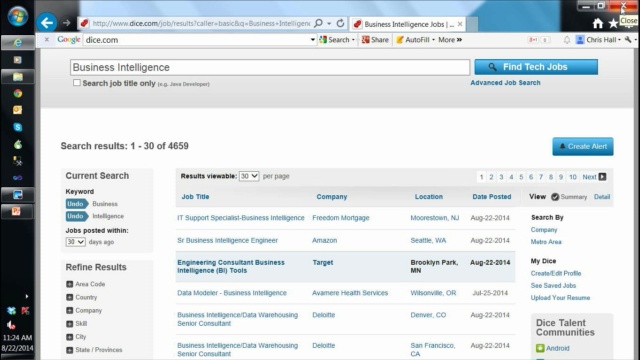Click the browser back arrow button
The image size is (640, 360).
[47, 23]
